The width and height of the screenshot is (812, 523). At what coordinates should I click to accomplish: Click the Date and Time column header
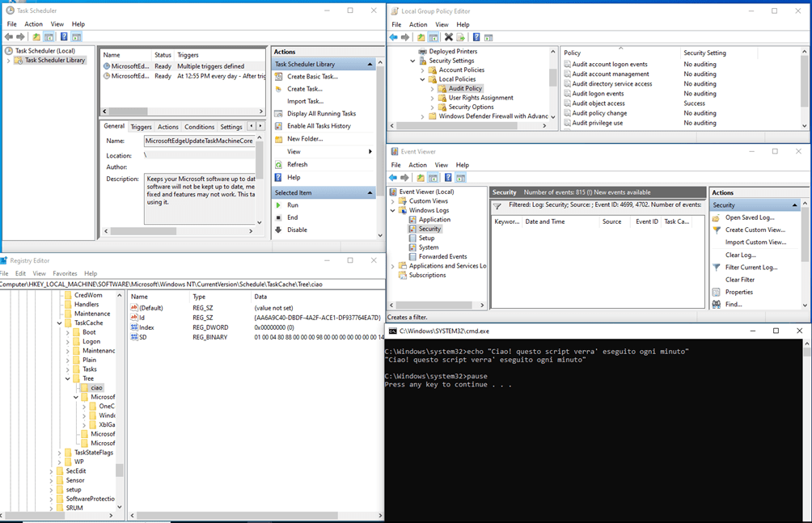click(545, 221)
